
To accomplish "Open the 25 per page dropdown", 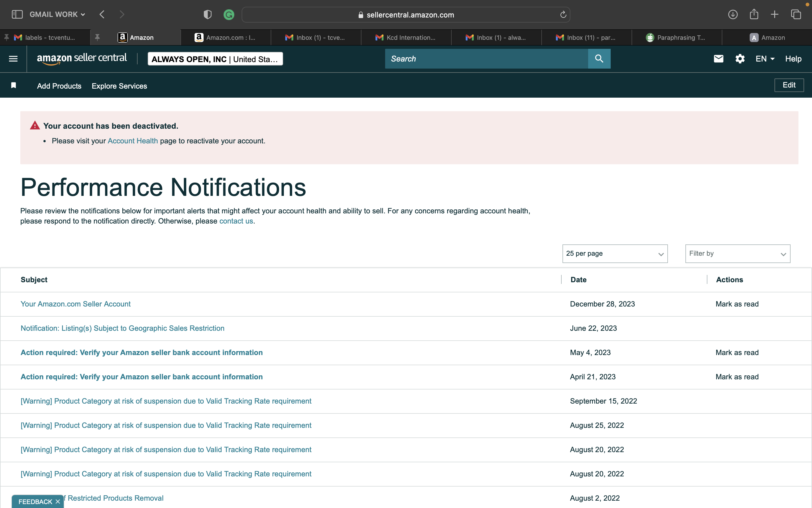I will point(615,254).
